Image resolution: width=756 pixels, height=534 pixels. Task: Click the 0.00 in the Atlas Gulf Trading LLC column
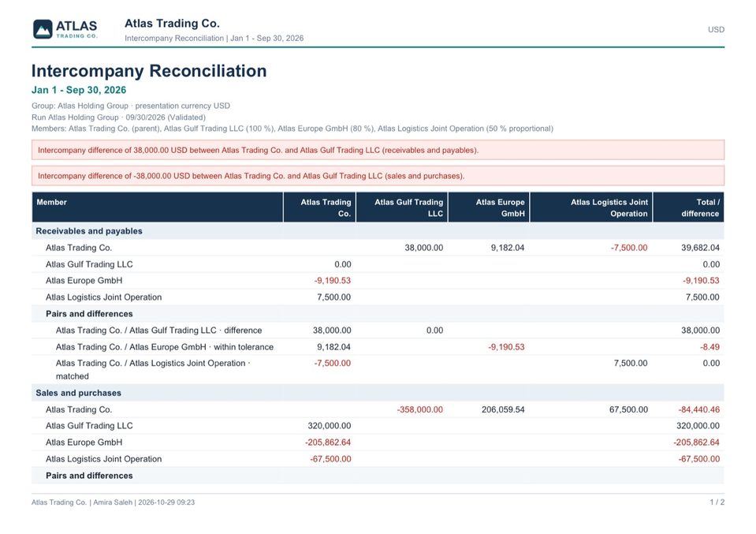(434, 330)
